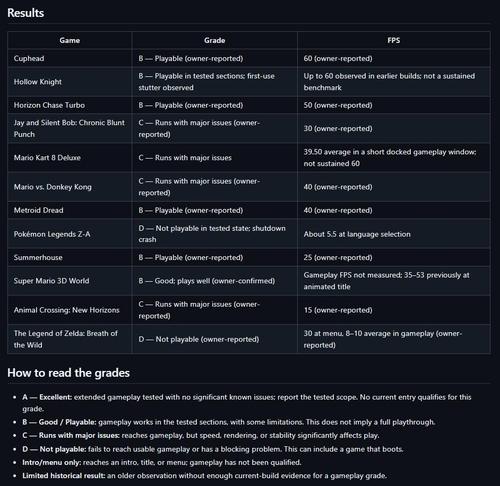Screen dimensions: 500x486
Task: Click Mario vs. Donkey Kong cell
Action: [70, 187]
